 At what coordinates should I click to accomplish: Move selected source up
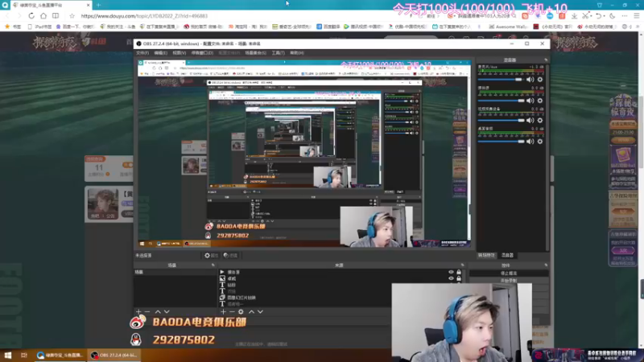coord(251,312)
